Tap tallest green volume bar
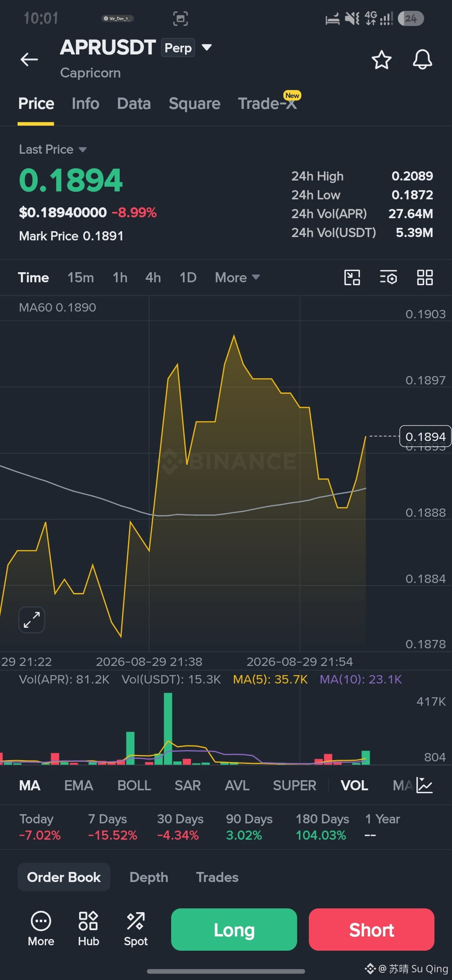Screen dimensions: 452x980 [168, 729]
